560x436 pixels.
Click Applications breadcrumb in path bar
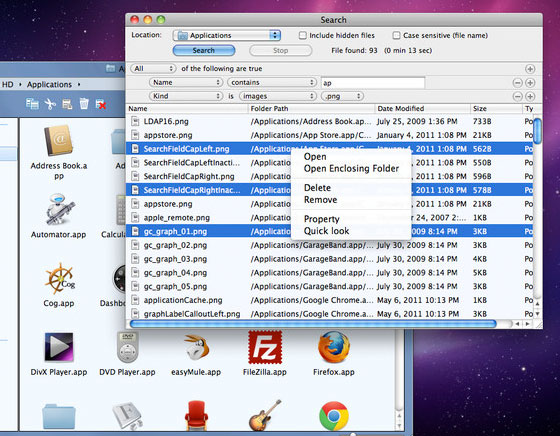point(49,85)
